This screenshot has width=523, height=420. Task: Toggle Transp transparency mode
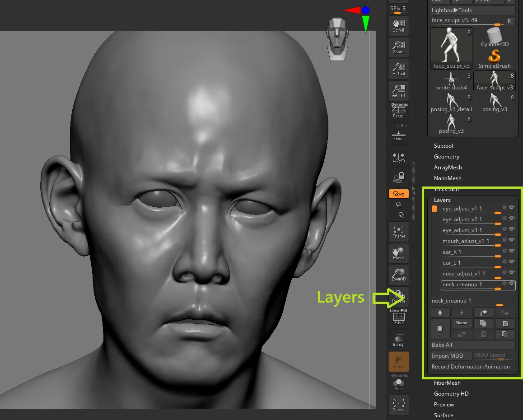pos(399,340)
